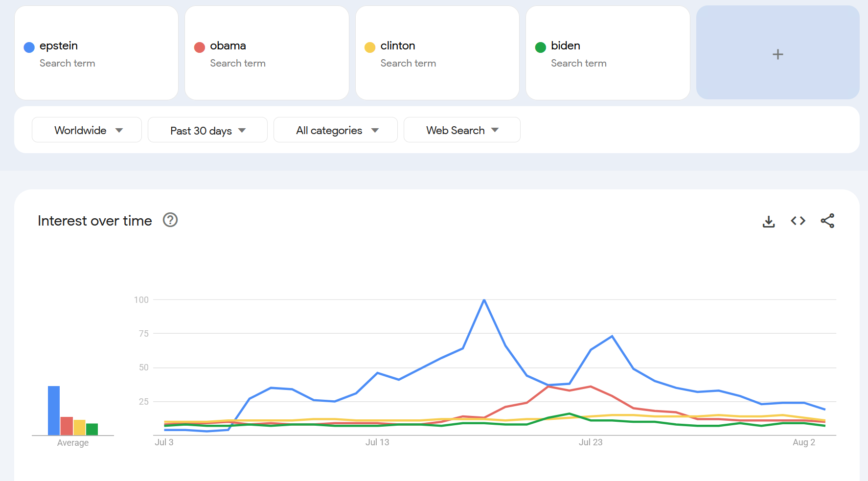
Task: Open help for Interest over time
Action: [170, 220]
